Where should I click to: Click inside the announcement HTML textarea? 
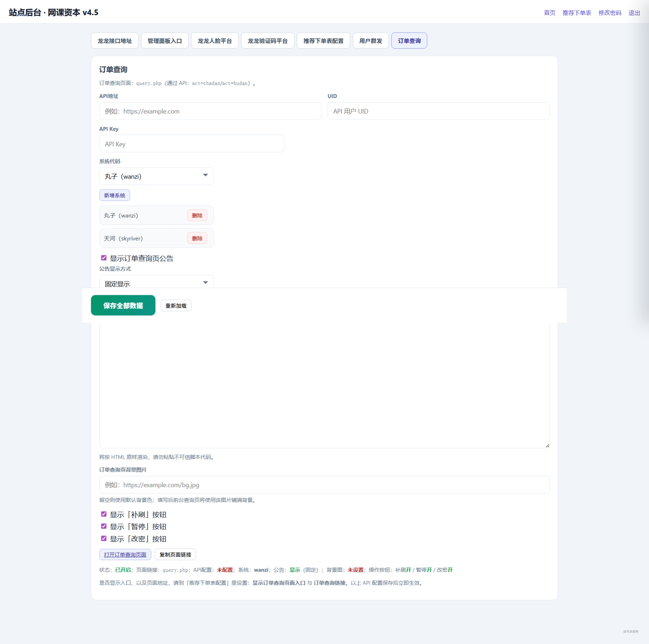click(324, 385)
